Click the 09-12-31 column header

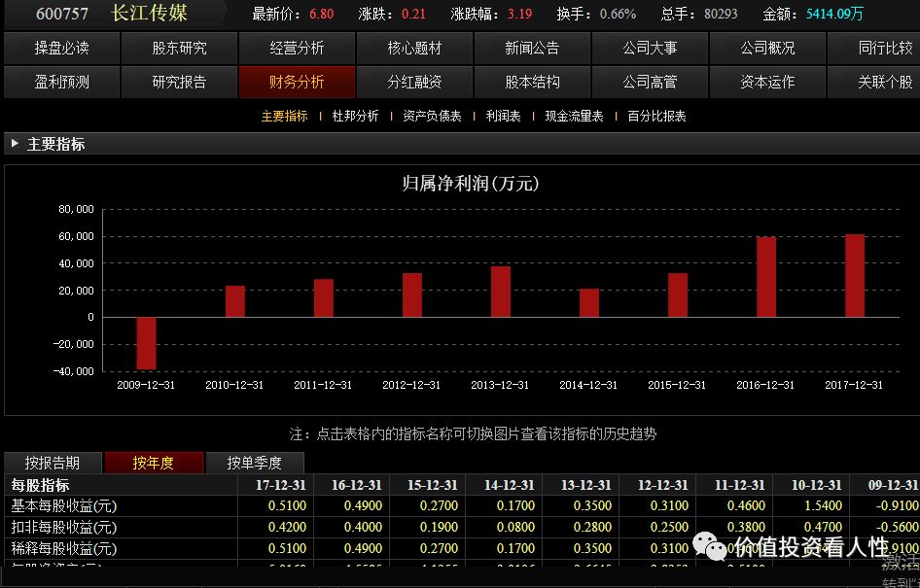[893, 485]
